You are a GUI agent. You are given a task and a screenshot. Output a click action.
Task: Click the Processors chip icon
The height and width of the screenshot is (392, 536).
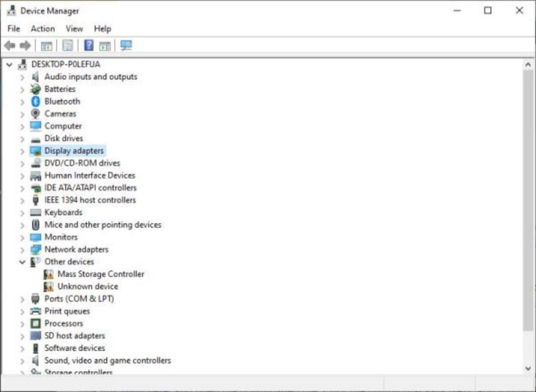36,323
